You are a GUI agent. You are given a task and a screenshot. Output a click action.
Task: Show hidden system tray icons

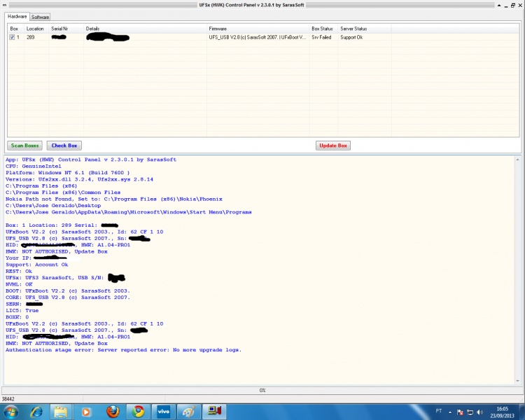[x=450, y=412]
